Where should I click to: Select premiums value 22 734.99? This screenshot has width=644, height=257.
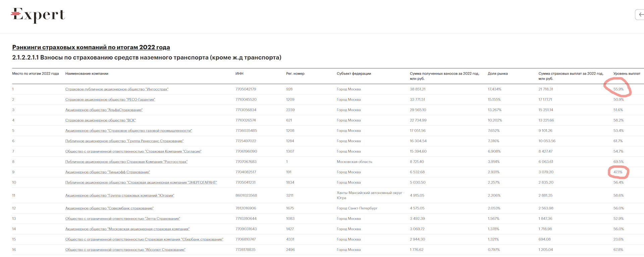(x=418, y=120)
